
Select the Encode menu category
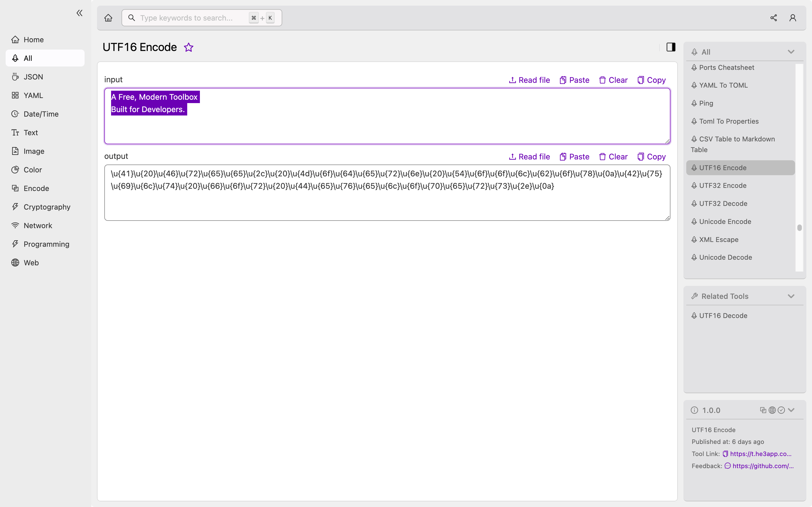point(36,188)
